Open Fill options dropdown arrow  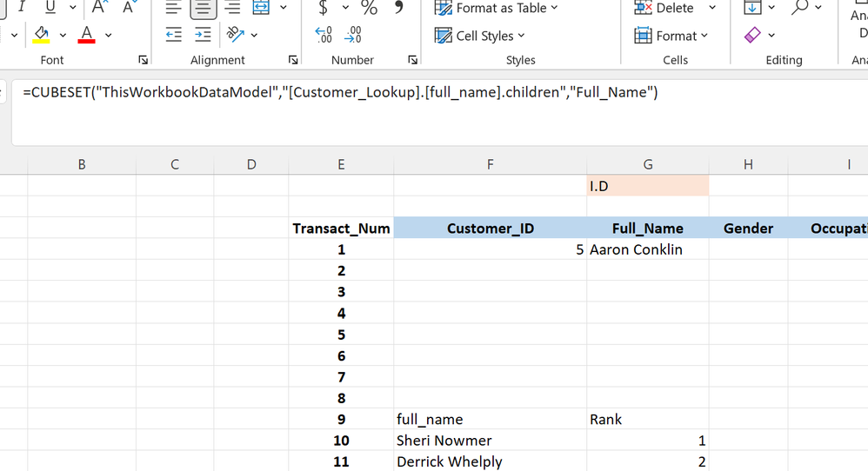[x=771, y=7]
